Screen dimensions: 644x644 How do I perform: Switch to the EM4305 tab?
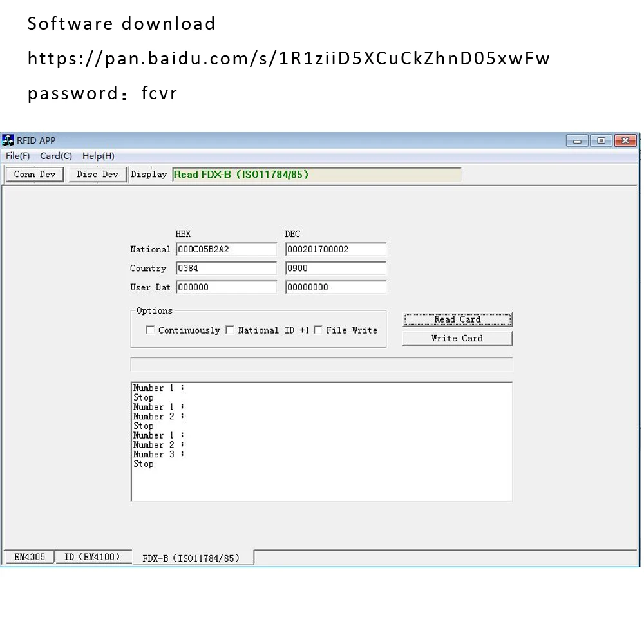(x=29, y=557)
